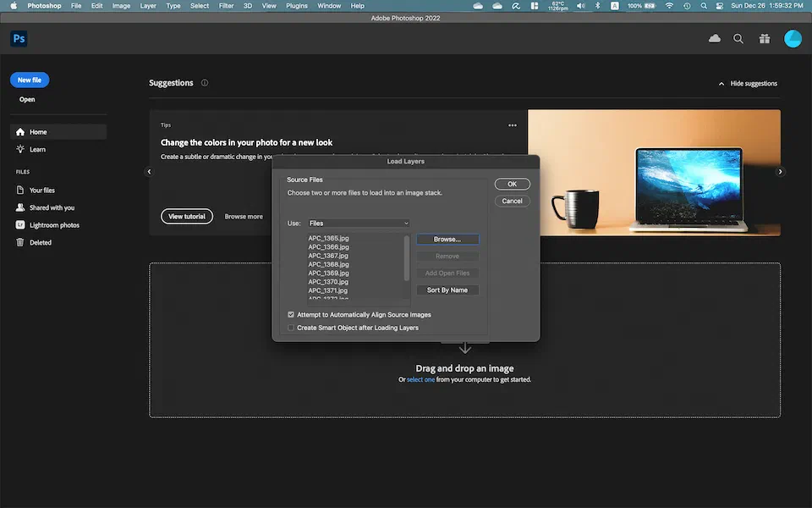The height and width of the screenshot is (508, 812).
Task: Go to next suggestion with right arrow
Action: pyautogui.click(x=781, y=172)
